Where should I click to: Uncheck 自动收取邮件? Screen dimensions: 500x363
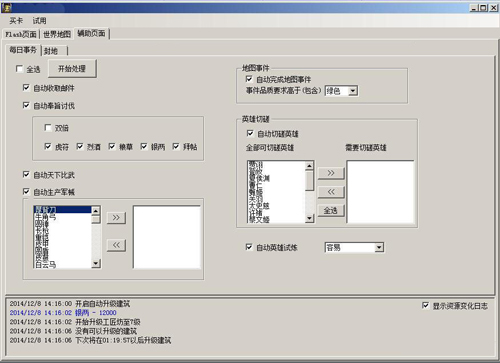(x=26, y=88)
